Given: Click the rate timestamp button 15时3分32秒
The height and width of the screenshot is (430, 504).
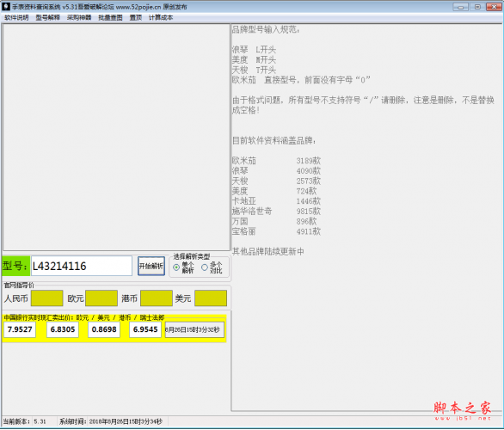Looking at the screenshot, I should pyautogui.click(x=194, y=329).
